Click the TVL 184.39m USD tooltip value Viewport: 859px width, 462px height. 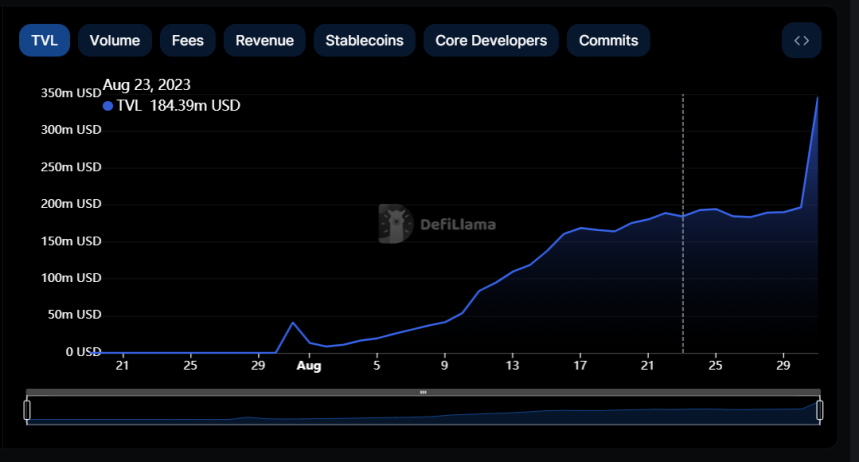click(178, 106)
